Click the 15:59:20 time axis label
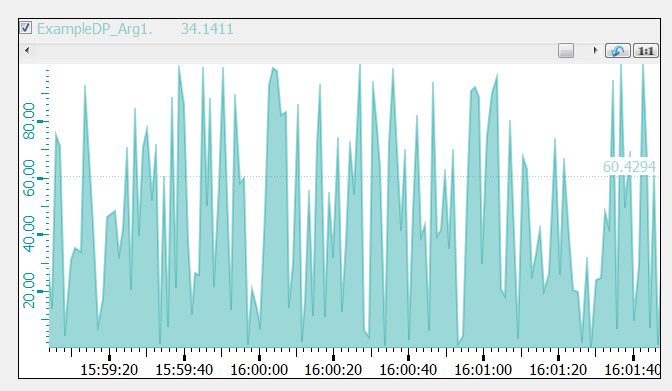 [109, 370]
